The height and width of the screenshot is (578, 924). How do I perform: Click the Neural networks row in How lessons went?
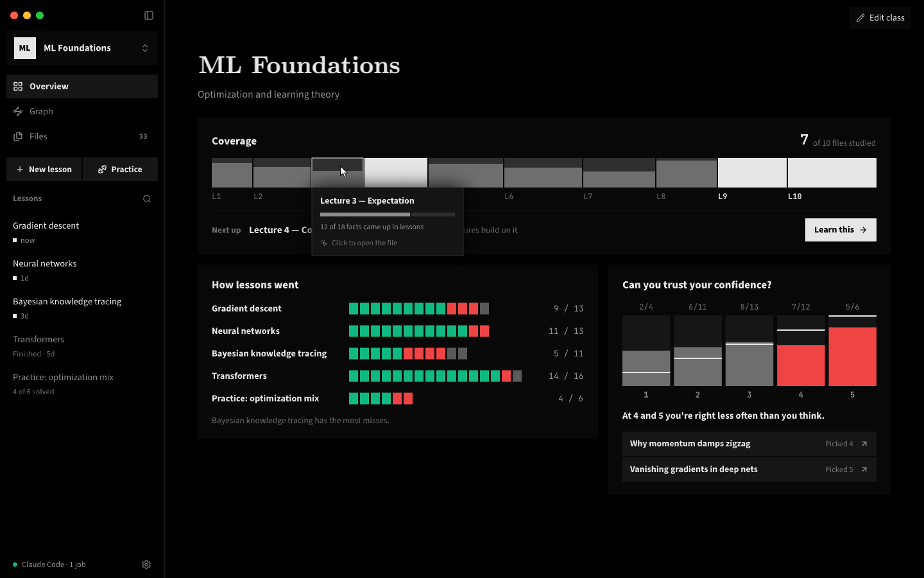coord(398,331)
